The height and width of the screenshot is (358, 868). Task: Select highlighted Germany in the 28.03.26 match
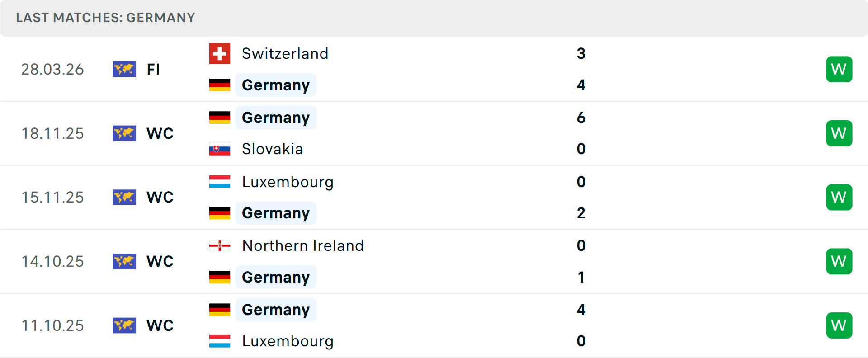tap(276, 85)
